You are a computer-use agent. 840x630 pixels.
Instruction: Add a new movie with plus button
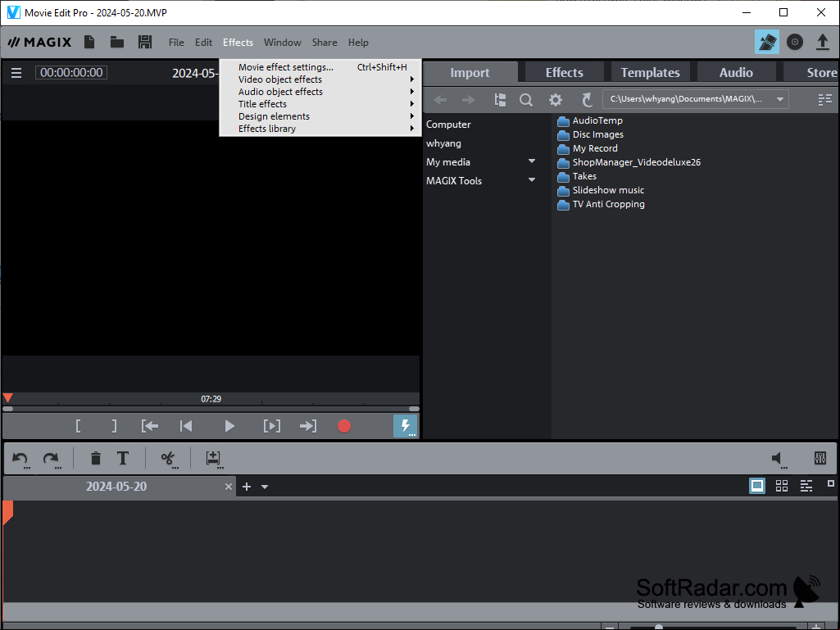[x=247, y=487]
